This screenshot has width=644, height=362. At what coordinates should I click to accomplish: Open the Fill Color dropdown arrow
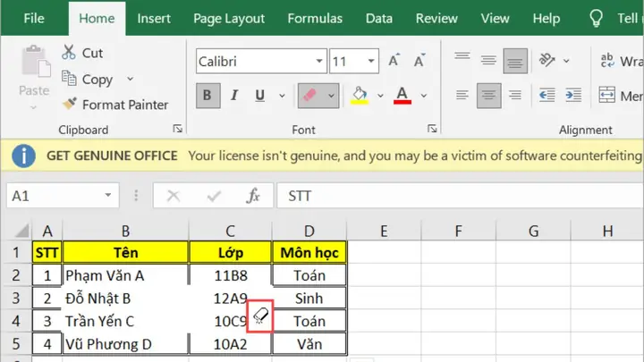tap(380, 96)
